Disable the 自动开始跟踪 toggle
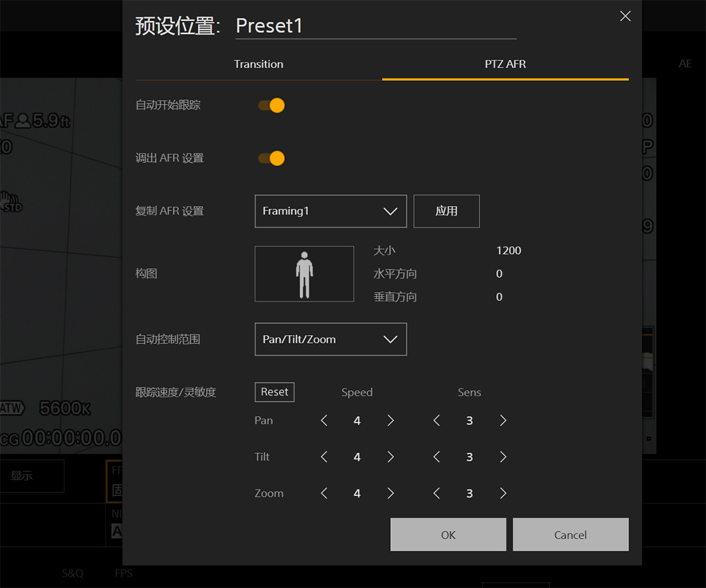 coord(271,105)
